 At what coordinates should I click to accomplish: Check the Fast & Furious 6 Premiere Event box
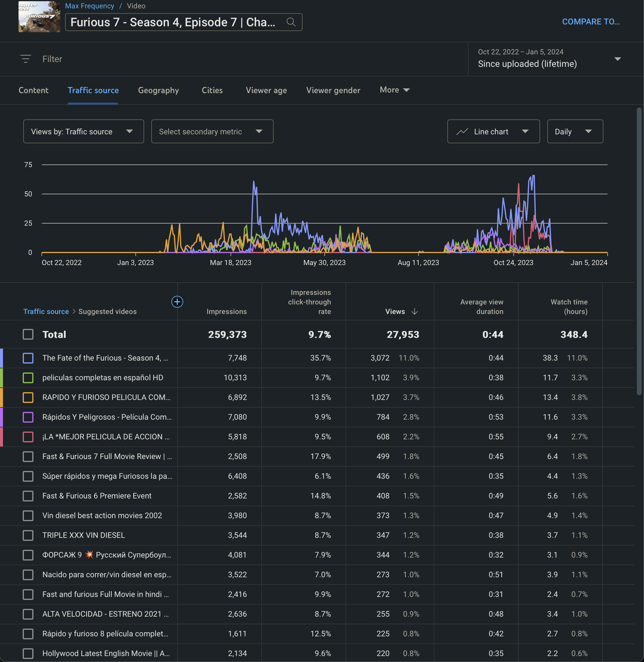[x=28, y=496]
